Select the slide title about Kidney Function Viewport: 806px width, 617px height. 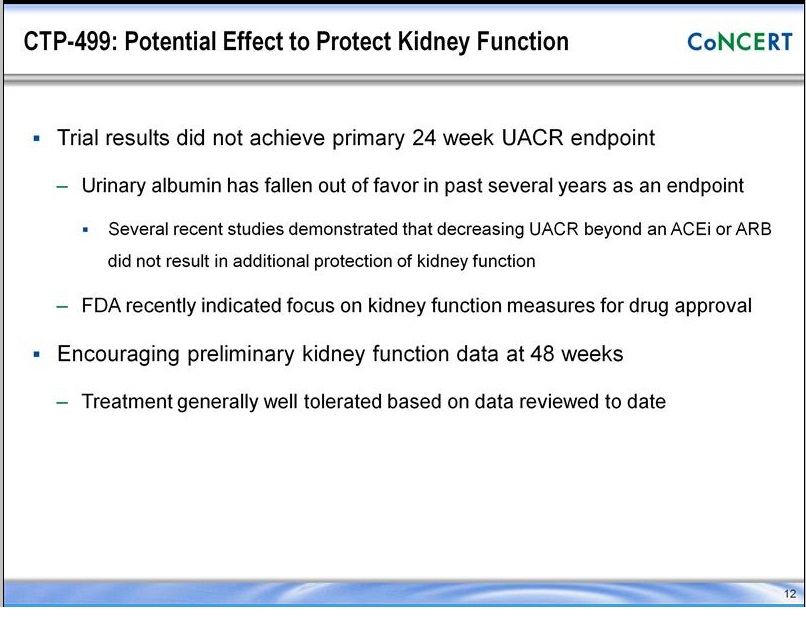coord(296,42)
